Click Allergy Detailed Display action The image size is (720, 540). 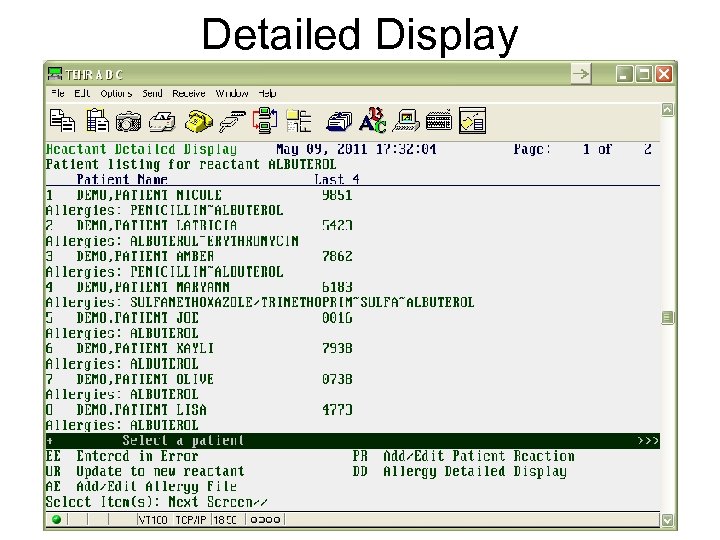[460, 472]
